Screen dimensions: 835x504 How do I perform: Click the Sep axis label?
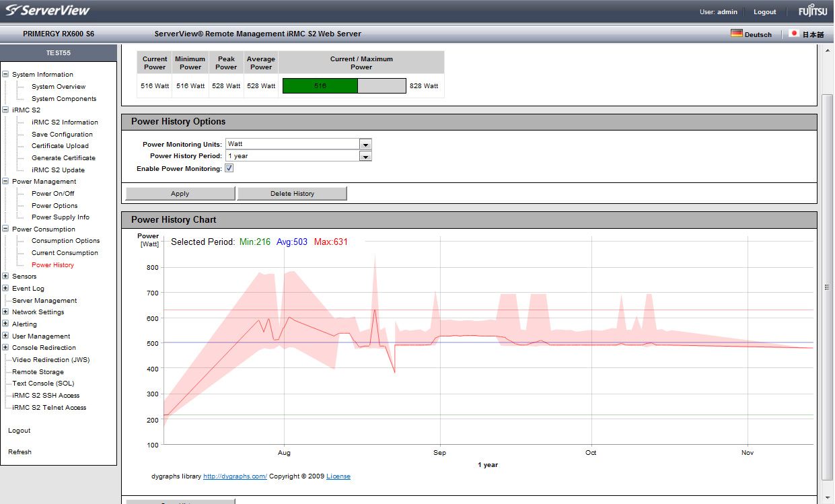pos(440,453)
